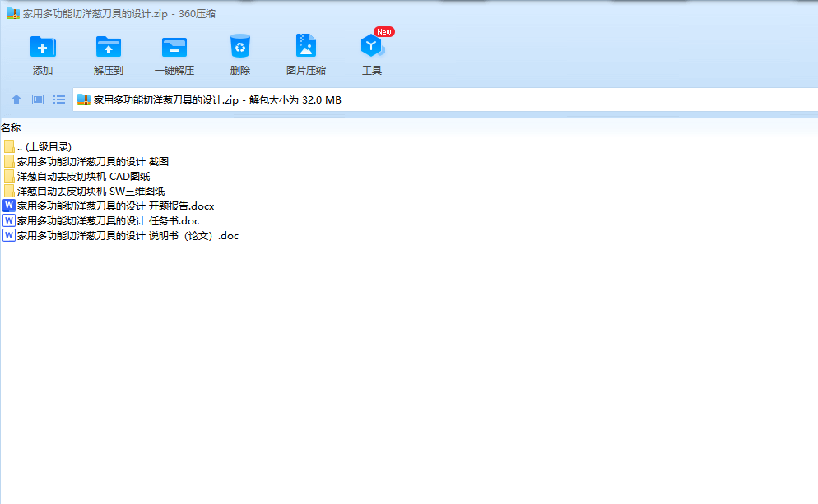The image size is (818, 504).
Task: Select the folder 家用多功能切洋葱刀具的设计 截图
Action: point(86,162)
